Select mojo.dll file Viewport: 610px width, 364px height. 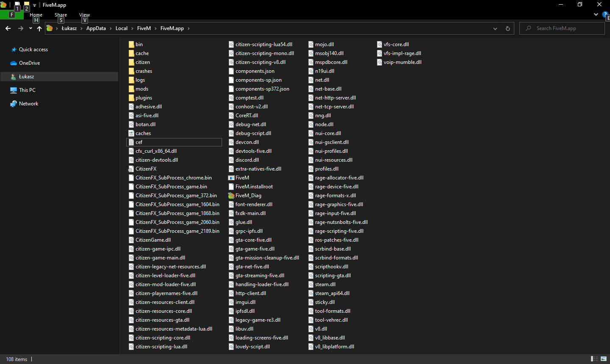[x=321, y=44]
